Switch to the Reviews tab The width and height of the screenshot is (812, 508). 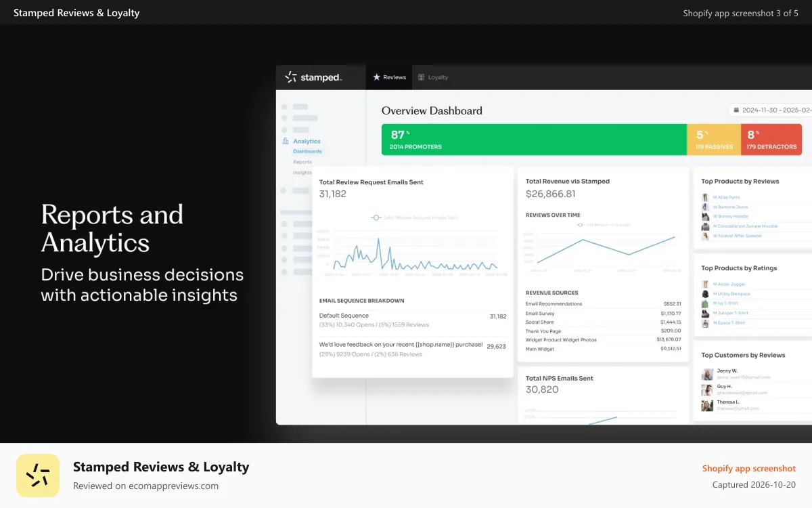(390, 77)
